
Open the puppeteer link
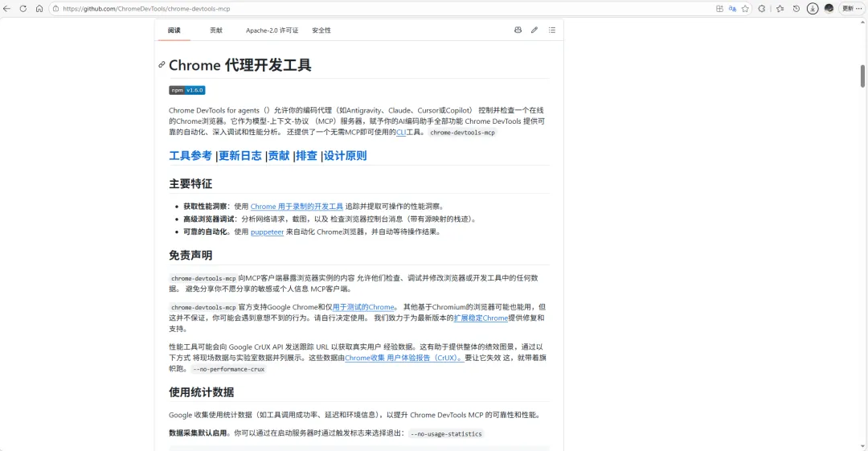[x=268, y=232]
